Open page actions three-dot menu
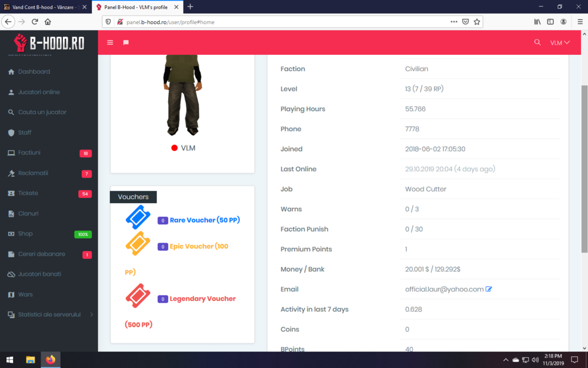This screenshot has height=368, width=588. pos(454,22)
